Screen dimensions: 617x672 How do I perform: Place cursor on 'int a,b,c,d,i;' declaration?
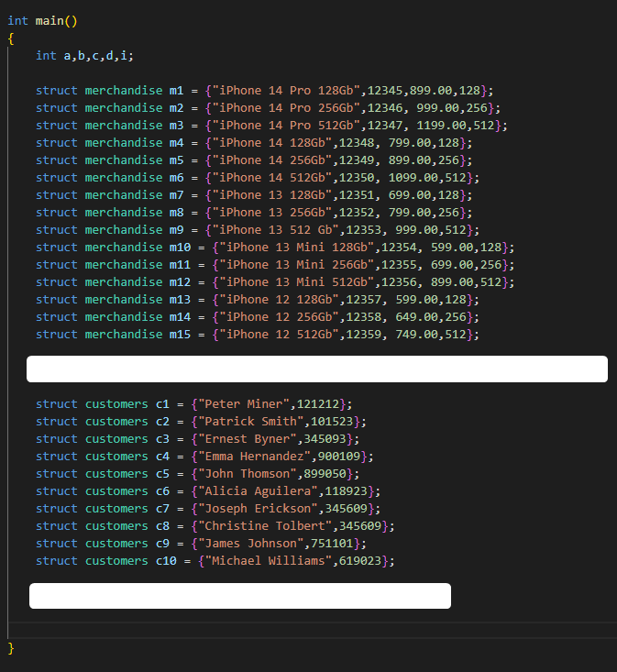(84, 56)
